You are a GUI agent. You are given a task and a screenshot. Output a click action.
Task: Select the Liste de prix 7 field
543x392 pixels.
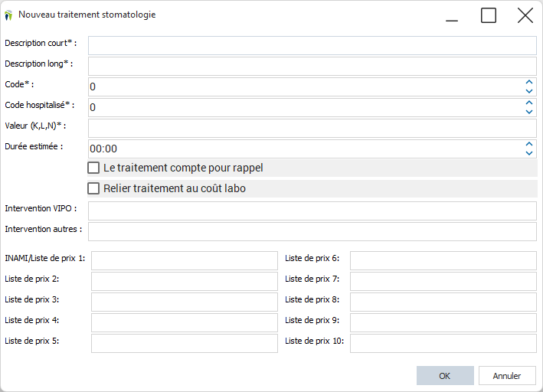(x=443, y=281)
